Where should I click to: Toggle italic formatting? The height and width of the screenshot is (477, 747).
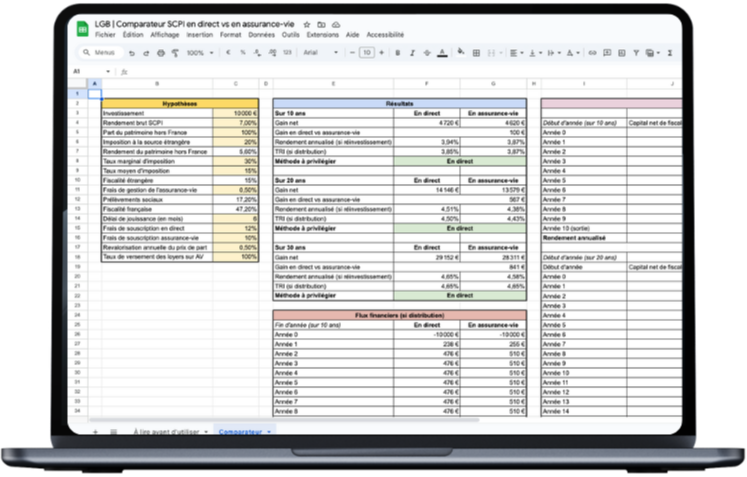[412, 52]
